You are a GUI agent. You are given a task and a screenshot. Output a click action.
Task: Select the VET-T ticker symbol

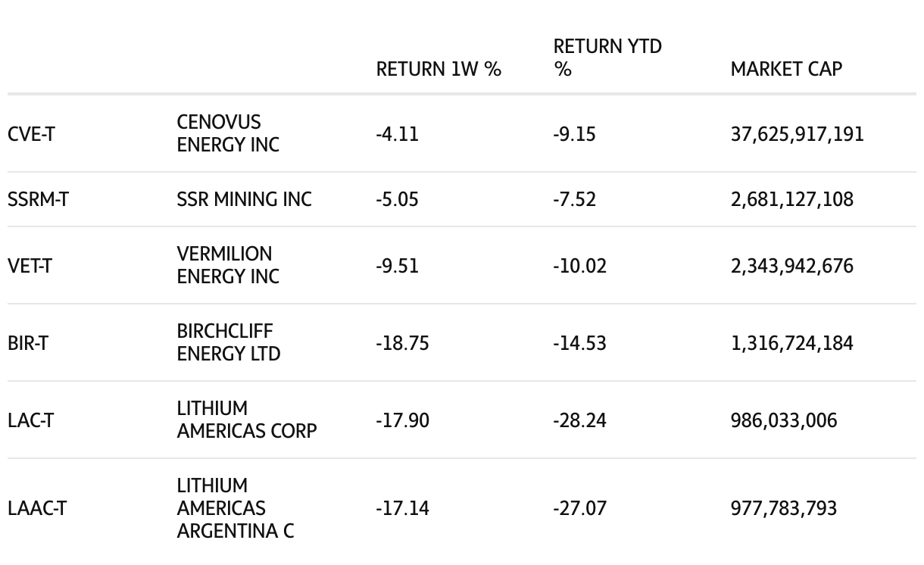[x=30, y=266]
